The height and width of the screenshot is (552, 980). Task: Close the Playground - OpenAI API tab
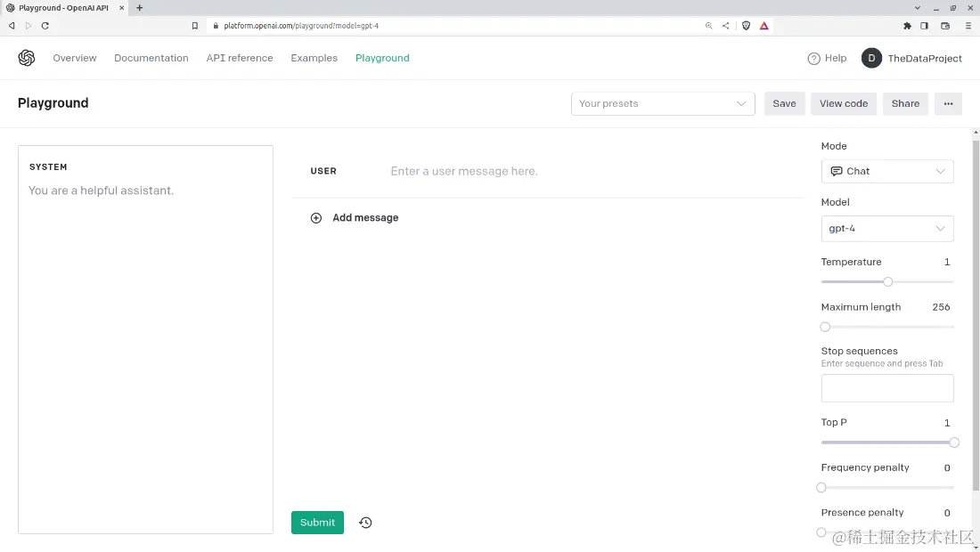coord(122,8)
